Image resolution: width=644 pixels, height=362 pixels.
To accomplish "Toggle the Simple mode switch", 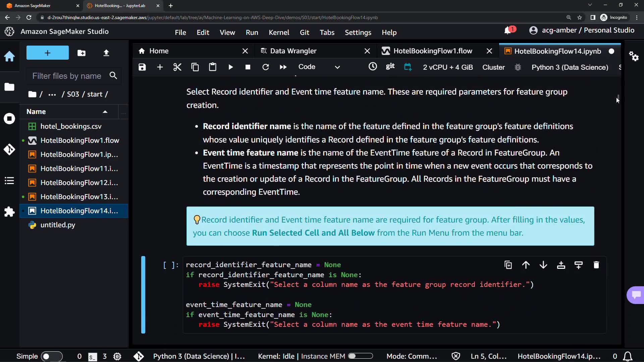I will click(51, 356).
